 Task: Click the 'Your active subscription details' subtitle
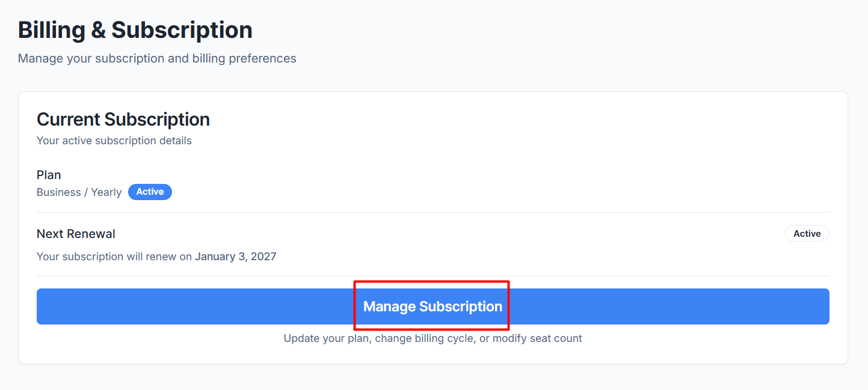point(114,141)
